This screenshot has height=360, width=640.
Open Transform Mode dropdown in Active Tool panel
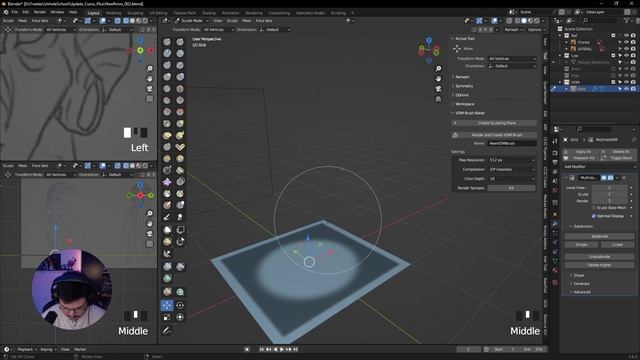(512, 59)
